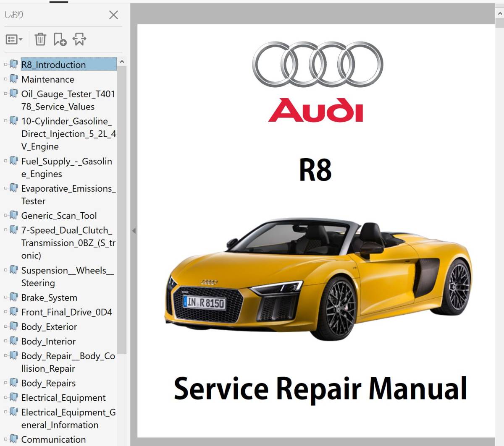Expand the 7-Speed_Dual_Clutch bookmark node
504x446 pixels.
point(5,230)
